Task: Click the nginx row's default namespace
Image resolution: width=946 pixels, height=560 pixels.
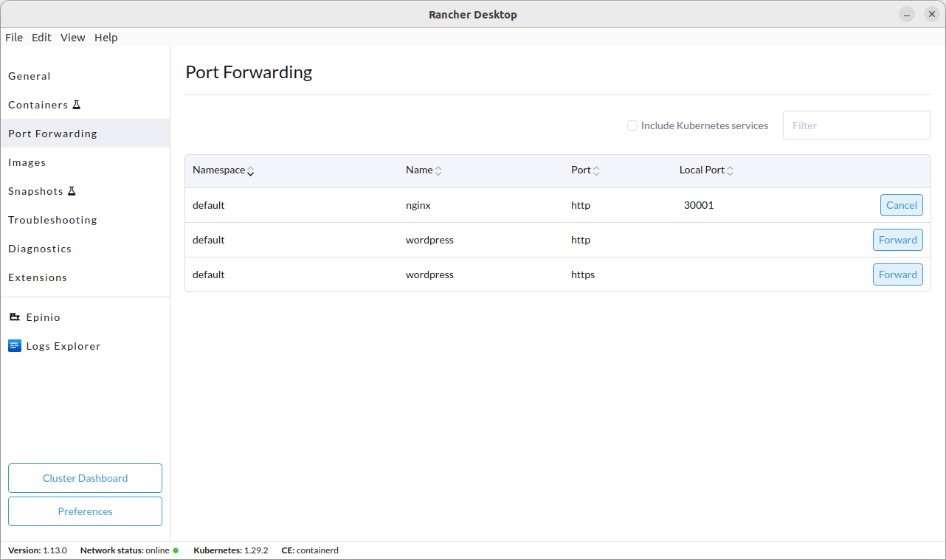Action: click(x=209, y=205)
